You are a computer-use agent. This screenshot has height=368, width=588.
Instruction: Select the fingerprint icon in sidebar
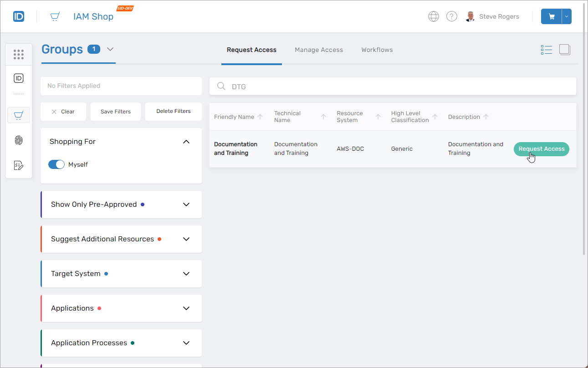point(19,140)
